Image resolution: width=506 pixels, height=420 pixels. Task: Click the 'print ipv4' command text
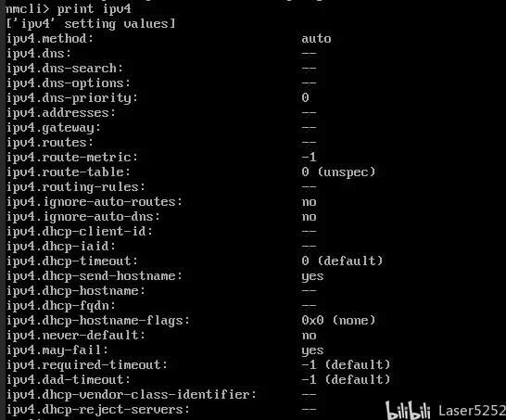95,8
